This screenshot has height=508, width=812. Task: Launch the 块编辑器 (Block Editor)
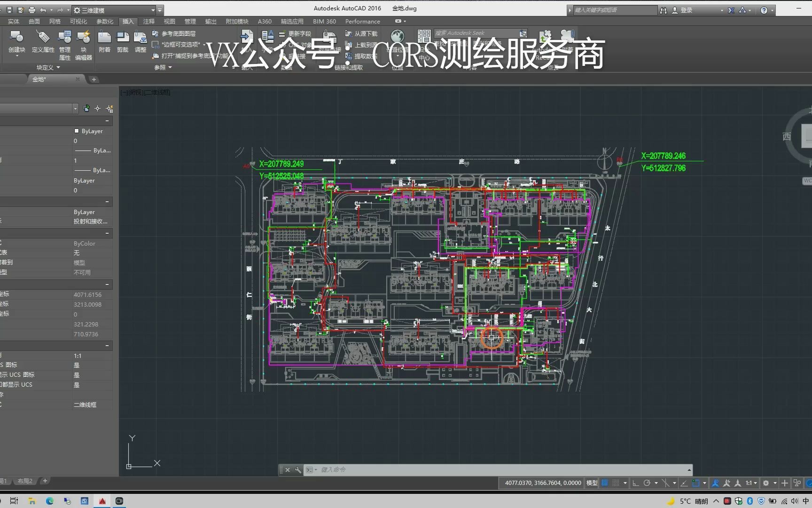click(x=84, y=45)
